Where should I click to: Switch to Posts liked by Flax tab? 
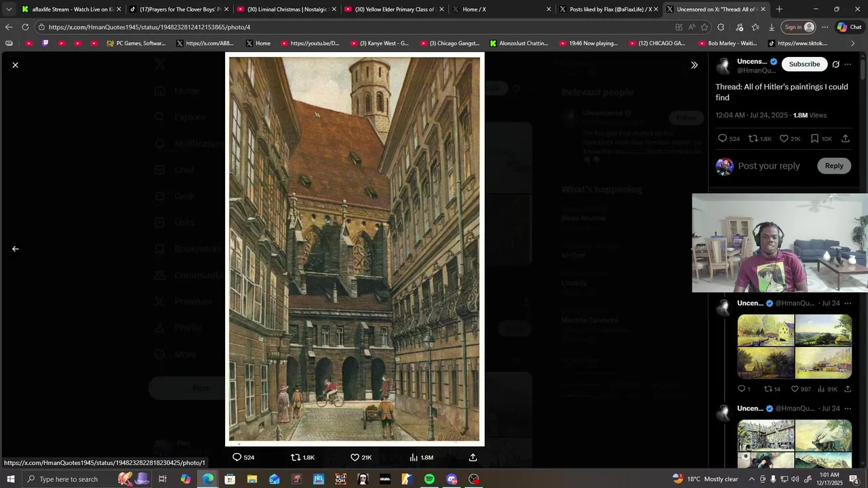609,9
